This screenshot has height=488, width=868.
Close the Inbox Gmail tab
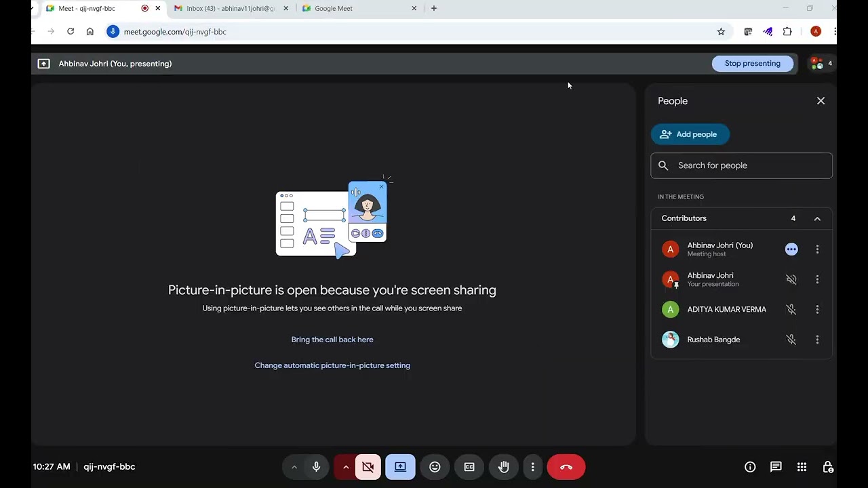point(285,8)
